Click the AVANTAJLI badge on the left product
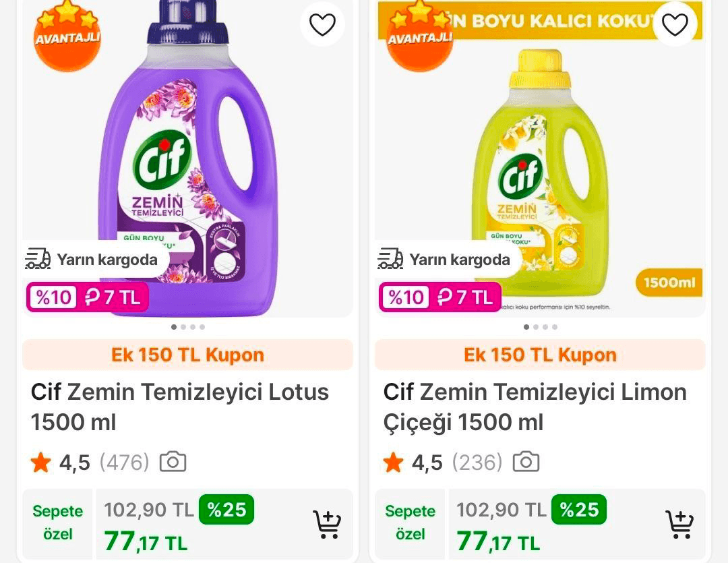 tap(67, 37)
